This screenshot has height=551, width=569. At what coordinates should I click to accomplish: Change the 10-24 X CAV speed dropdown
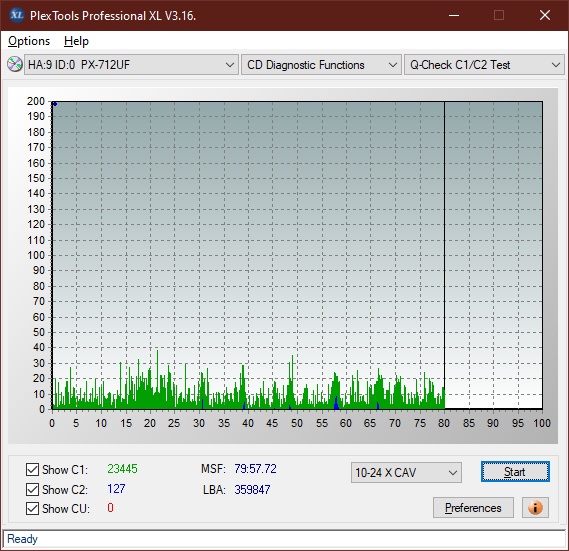[406, 473]
